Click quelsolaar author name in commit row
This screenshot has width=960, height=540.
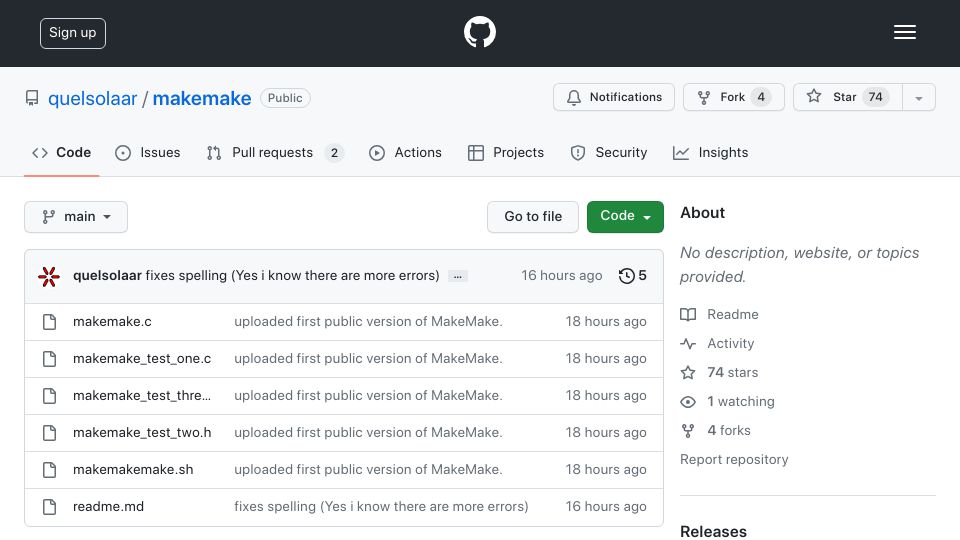click(x=107, y=276)
